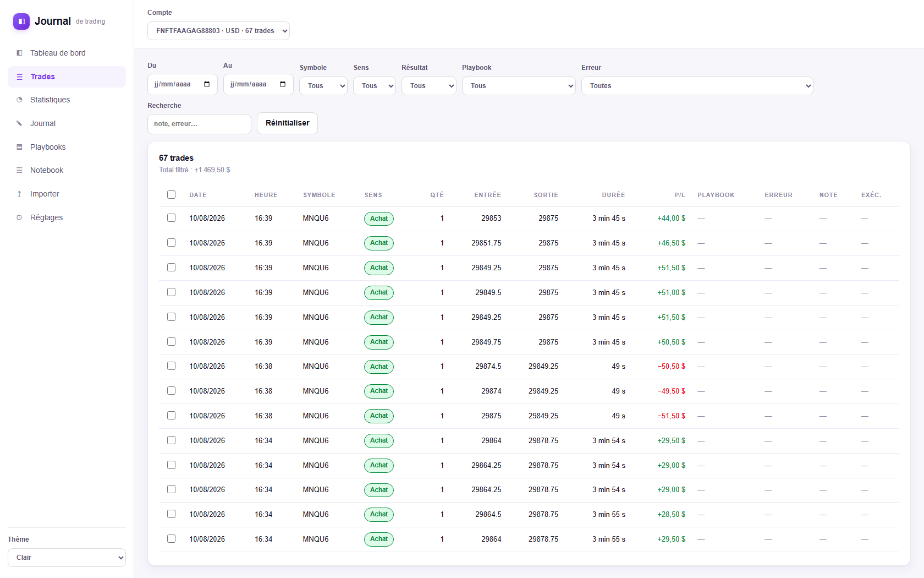The width and height of the screenshot is (924, 578).
Task: Click the purple Journal app logo icon
Action: tap(21, 21)
